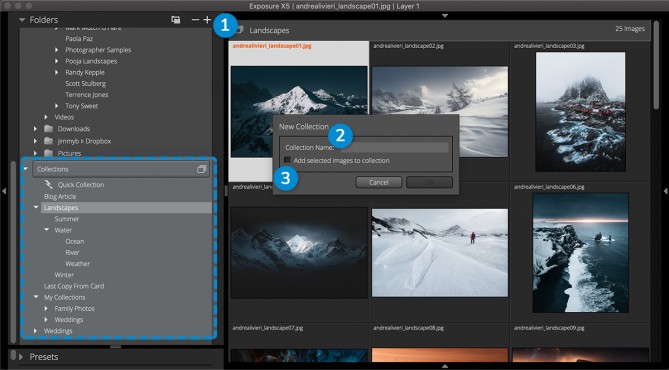This screenshot has height=370, width=669.
Task: Click the Dropbox folder icon
Action: [x=48, y=141]
